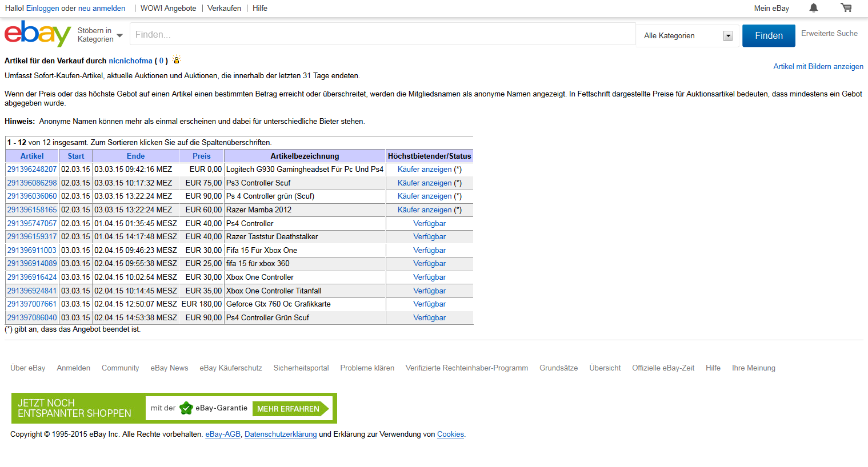
Task: Click the new-member icon beside nicnichofma
Action: tap(177, 59)
